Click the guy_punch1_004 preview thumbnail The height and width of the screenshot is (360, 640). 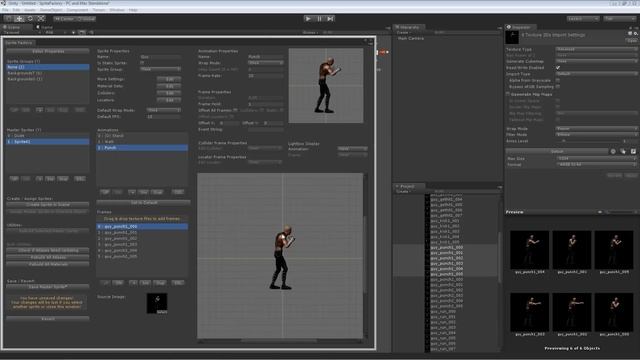point(529,250)
